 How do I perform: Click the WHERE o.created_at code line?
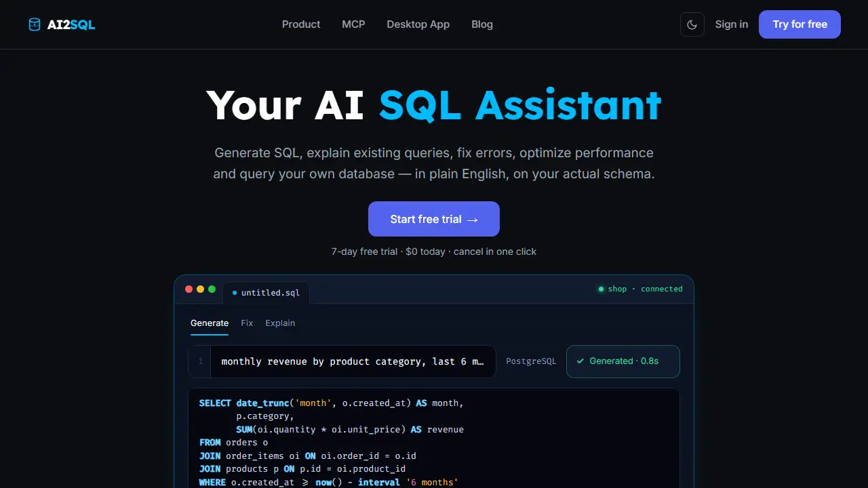[329, 482]
